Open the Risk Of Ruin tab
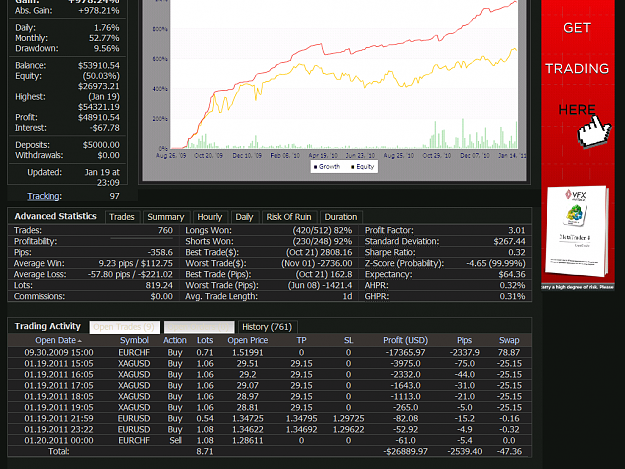Viewport: 625px width, 469px height. point(289,217)
